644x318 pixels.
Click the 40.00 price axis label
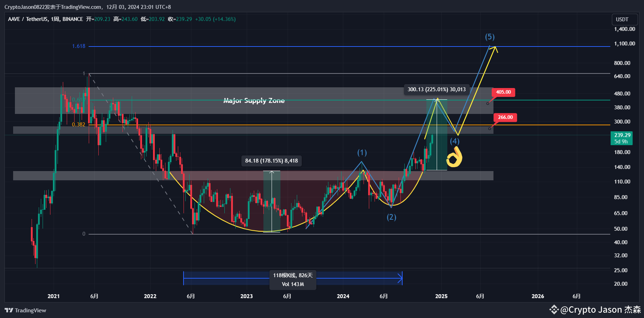pyautogui.click(x=621, y=242)
